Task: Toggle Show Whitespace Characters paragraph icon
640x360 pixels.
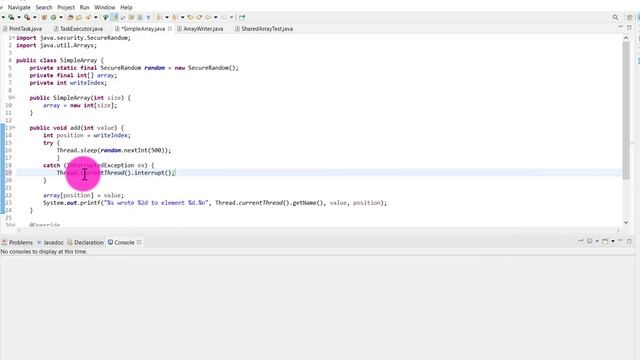Action: pyautogui.click(x=149, y=17)
